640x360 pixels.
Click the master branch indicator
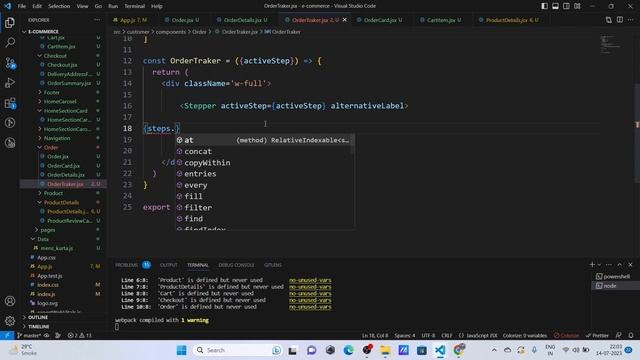click(29, 336)
